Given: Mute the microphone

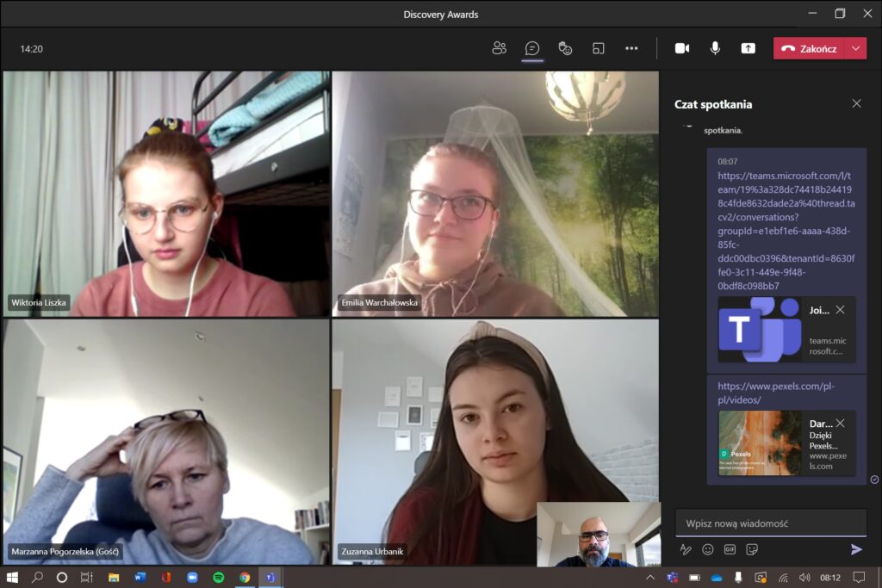Looking at the screenshot, I should coord(715,48).
